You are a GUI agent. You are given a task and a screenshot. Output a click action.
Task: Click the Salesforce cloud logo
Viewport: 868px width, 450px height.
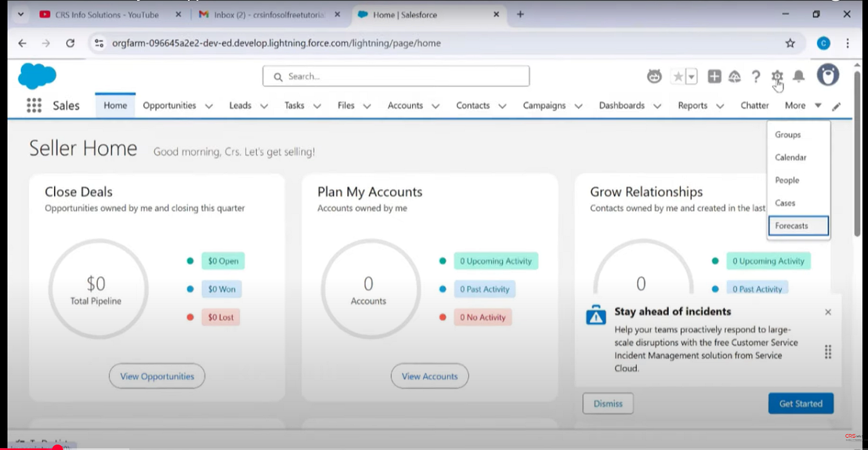tap(37, 76)
